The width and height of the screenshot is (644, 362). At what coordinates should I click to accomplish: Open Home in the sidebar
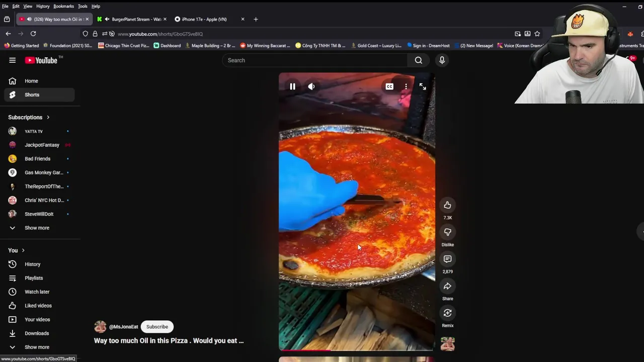(x=39, y=81)
